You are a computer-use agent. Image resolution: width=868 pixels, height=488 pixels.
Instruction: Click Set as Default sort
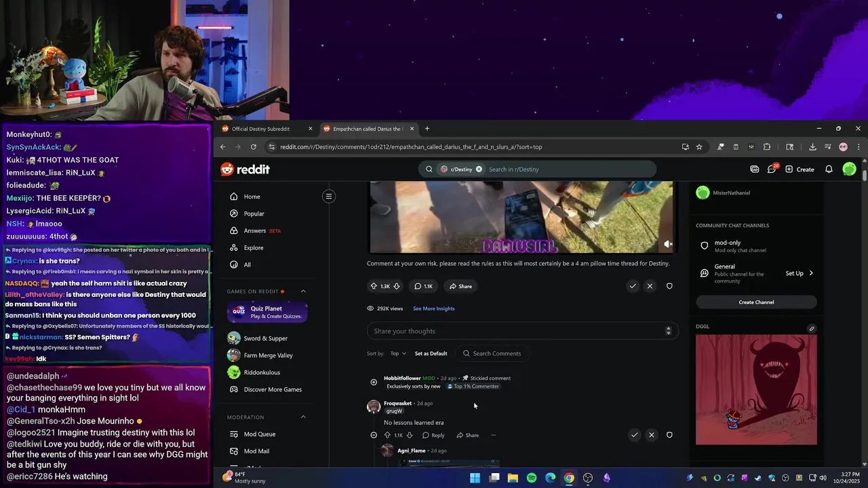431,353
